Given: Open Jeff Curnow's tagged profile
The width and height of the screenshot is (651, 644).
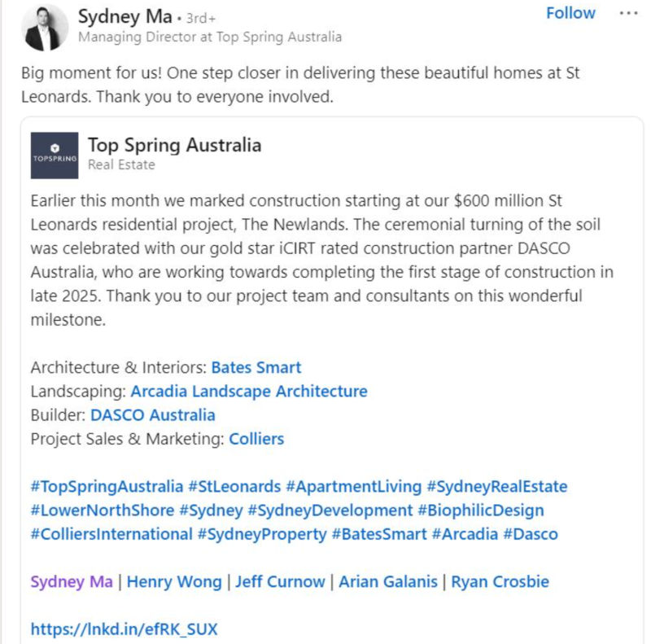Looking at the screenshot, I should pos(280,581).
